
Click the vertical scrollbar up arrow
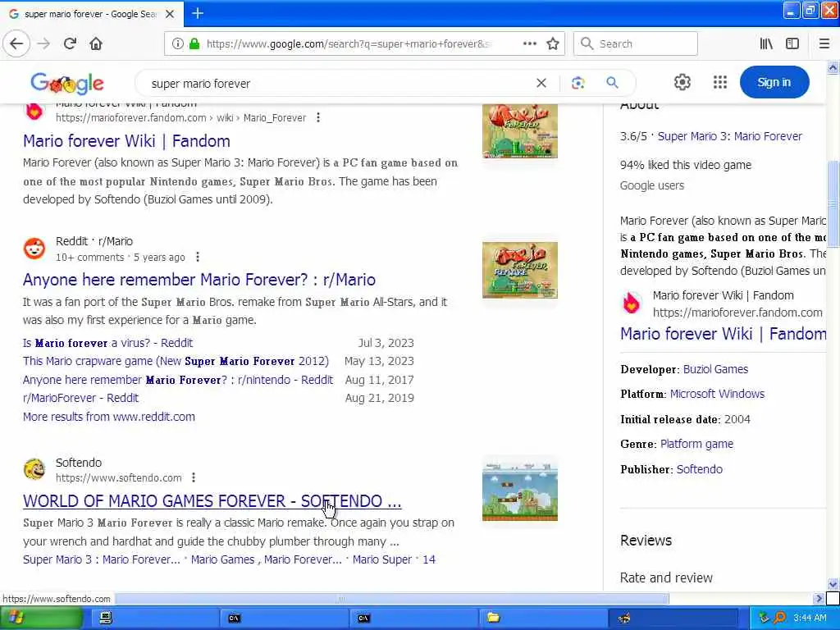(x=833, y=67)
